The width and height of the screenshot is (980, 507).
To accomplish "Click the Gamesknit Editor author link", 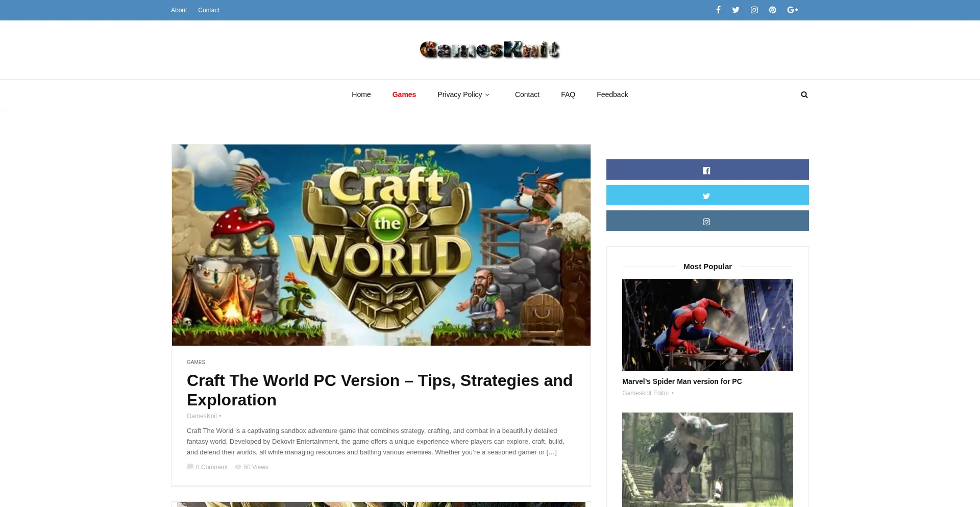I will coord(646,393).
